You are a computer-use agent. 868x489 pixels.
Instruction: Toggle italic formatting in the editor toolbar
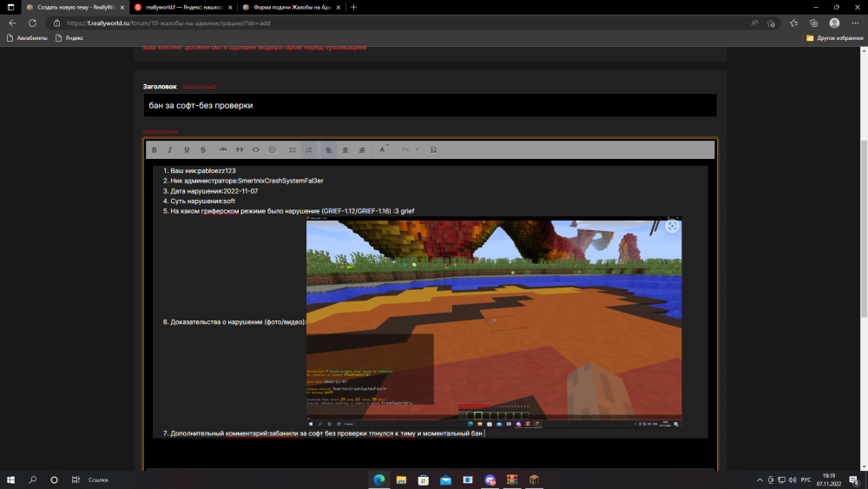click(x=170, y=149)
